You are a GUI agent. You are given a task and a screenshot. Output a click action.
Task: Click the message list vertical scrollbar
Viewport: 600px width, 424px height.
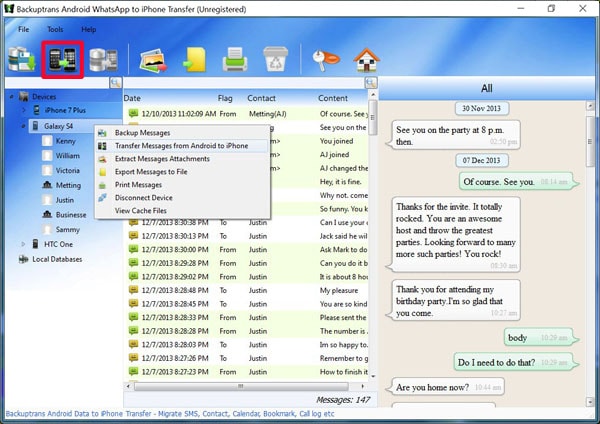point(373,240)
